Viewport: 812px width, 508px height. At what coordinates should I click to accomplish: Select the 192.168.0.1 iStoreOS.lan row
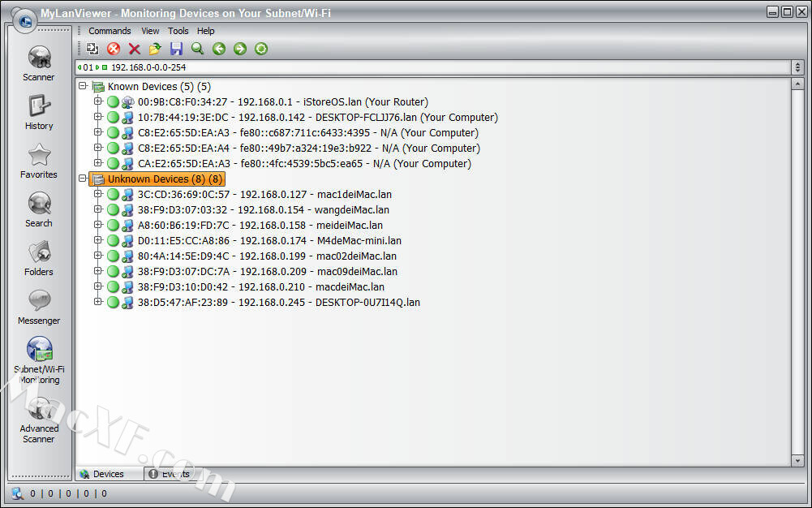tap(283, 102)
